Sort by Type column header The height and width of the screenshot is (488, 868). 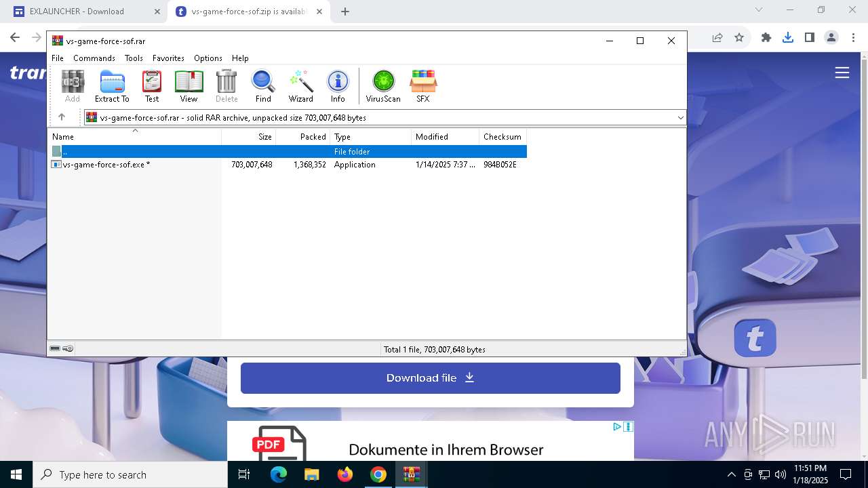tap(371, 137)
